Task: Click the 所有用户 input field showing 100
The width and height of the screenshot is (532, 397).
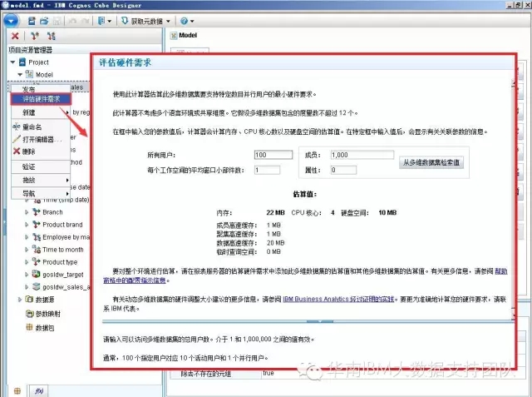Action: (x=273, y=155)
